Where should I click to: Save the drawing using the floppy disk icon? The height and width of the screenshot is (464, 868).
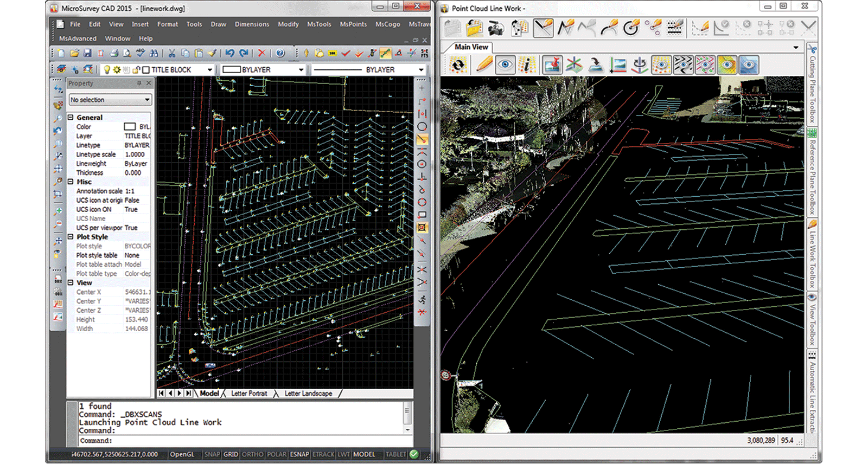point(87,53)
